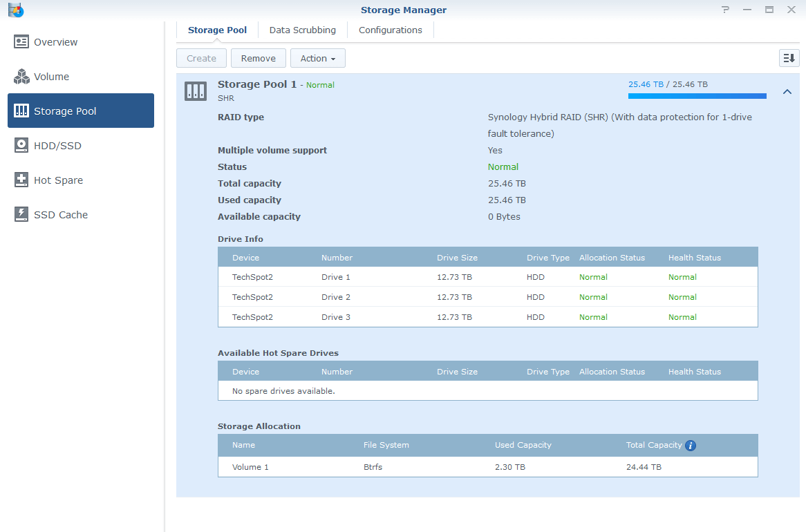Click the Total Capacity info icon
Screen dimensions: 806x532
690,446
